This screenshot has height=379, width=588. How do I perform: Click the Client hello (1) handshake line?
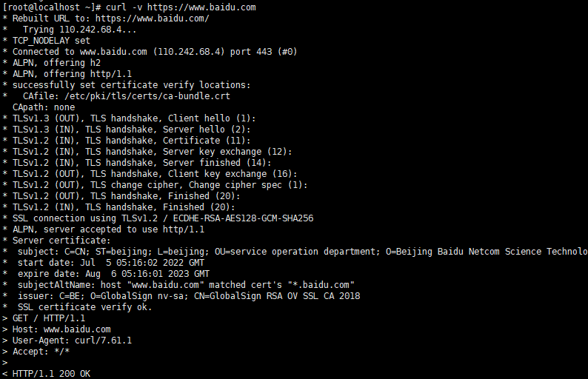click(134, 118)
